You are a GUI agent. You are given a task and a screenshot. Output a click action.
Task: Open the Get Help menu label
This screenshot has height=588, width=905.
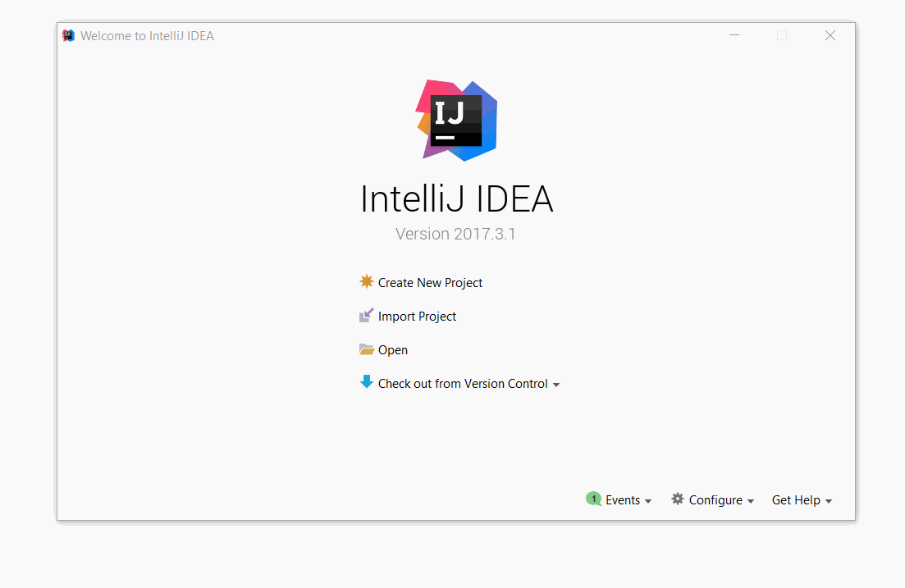pyautogui.click(x=796, y=500)
